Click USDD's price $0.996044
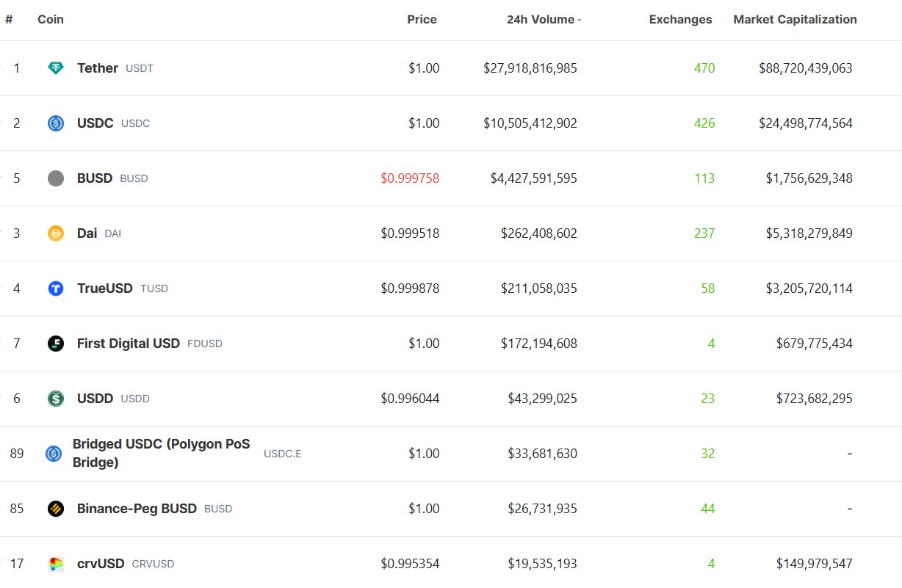Screen dimensions: 902x588 tap(410, 399)
